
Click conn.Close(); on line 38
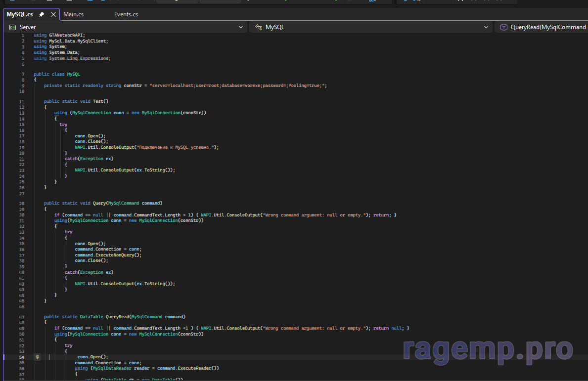tap(91, 261)
